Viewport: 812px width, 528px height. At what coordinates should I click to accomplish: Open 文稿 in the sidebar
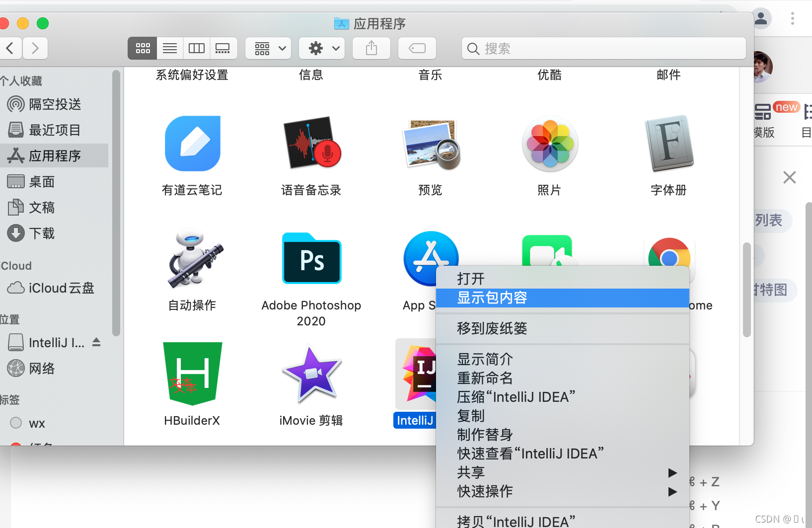pos(54,208)
